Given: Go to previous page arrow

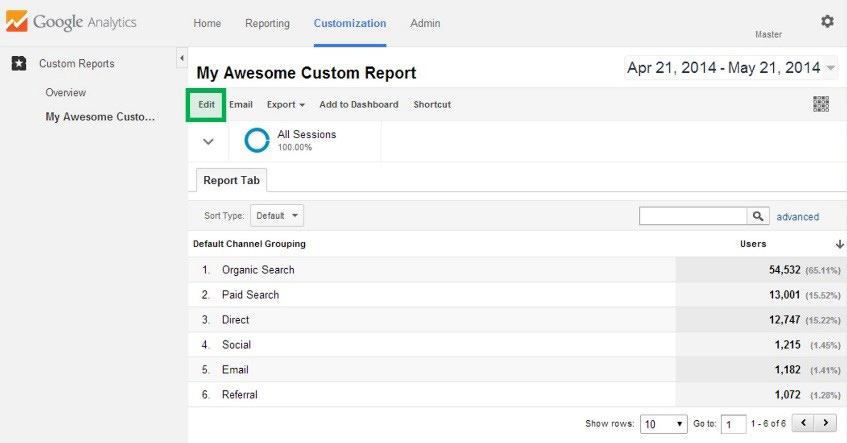Looking at the screenshot, I should click(803, 423).
